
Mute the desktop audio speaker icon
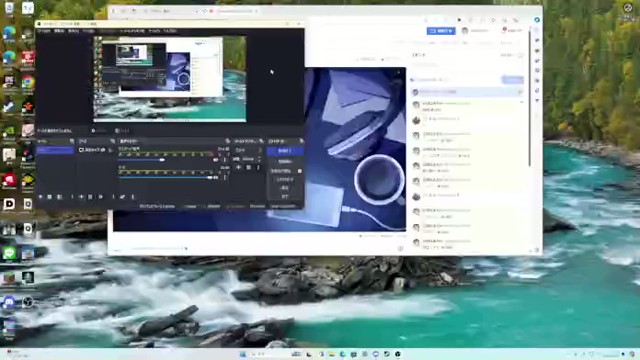216,160
